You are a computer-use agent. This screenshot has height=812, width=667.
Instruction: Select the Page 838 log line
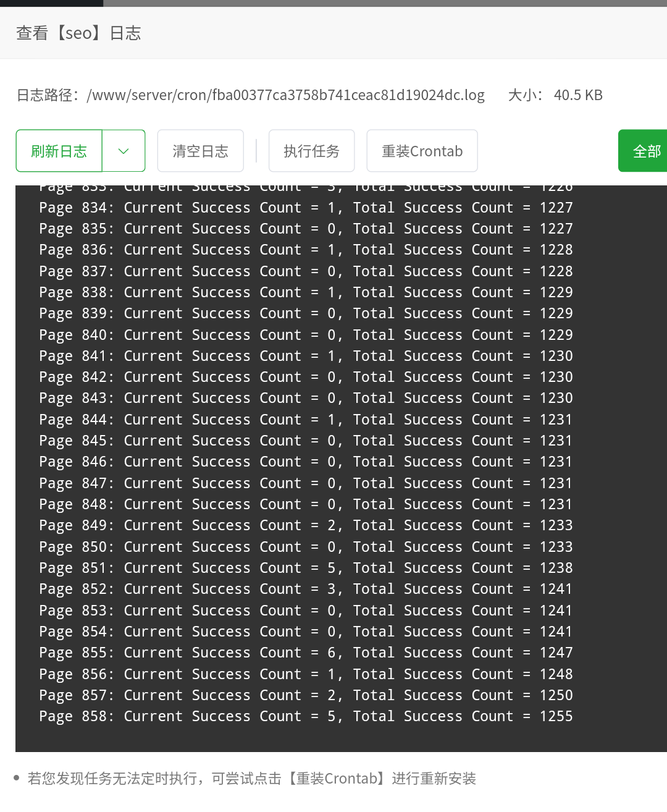click(x=306, y=293)
